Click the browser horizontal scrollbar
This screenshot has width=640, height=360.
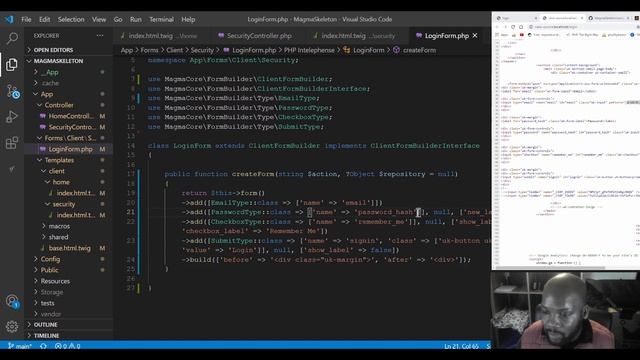point(550,268)
